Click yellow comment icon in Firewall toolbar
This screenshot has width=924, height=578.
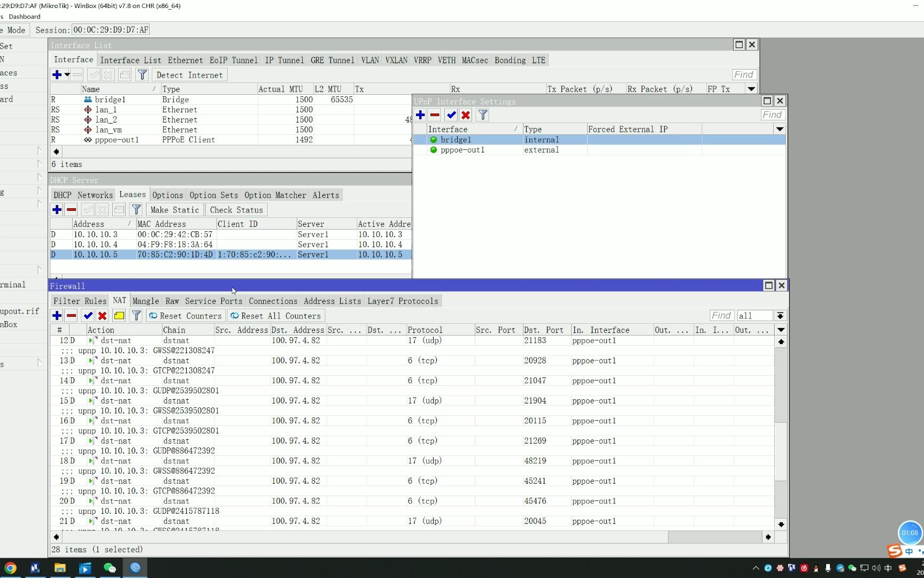[119, 316]
